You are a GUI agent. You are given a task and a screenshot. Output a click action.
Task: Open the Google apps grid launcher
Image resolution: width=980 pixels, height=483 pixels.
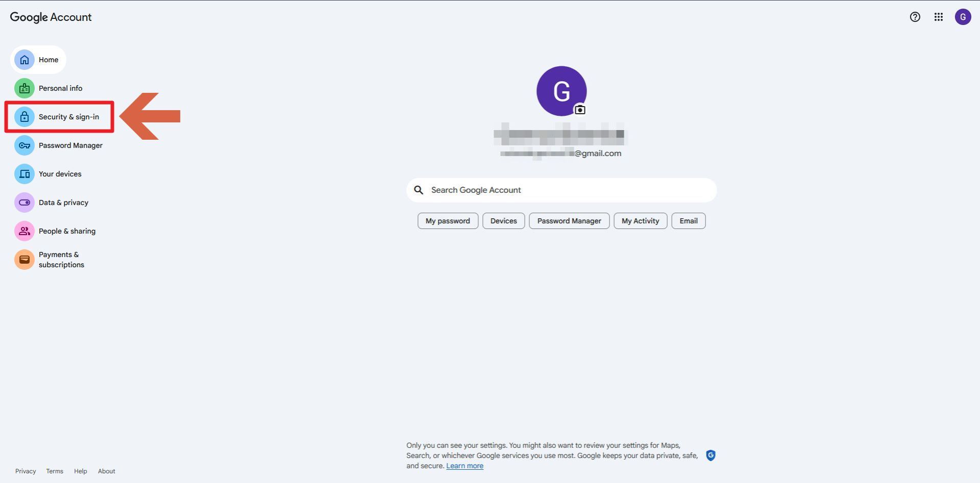pyautogui.click(x=938, y=17)
